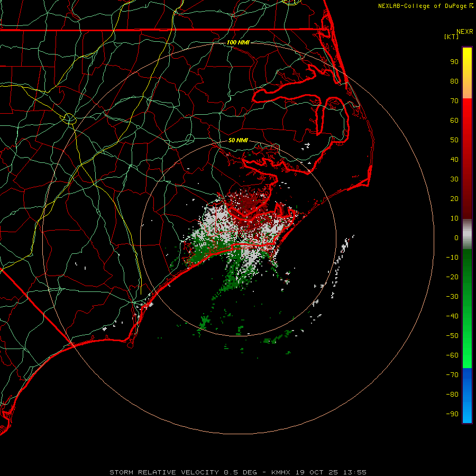476x476 pixels.
Task: Click the -10 value on velocity scale
Action: (x=452, y=258)
